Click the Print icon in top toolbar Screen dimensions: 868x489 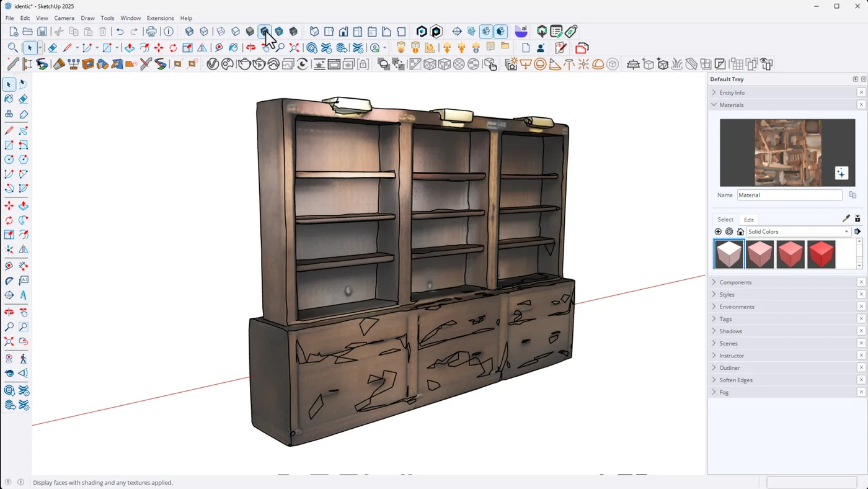151,32
